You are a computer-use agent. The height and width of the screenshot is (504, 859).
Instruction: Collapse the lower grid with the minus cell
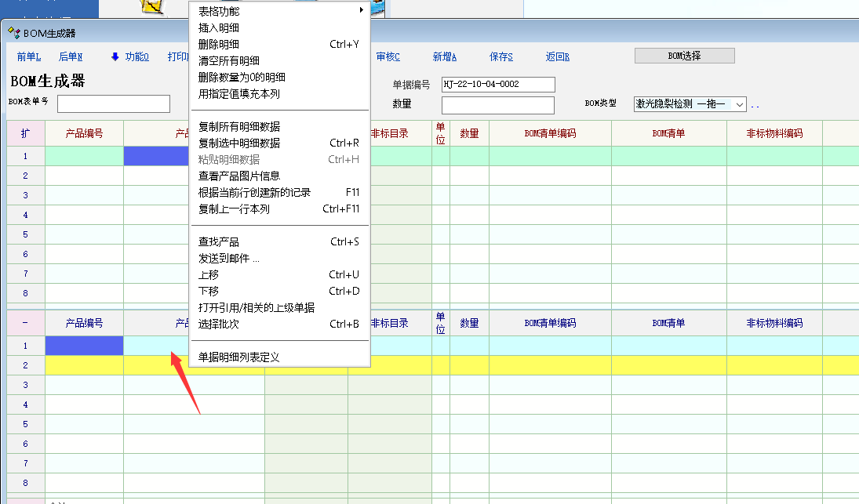click(25, 323)
